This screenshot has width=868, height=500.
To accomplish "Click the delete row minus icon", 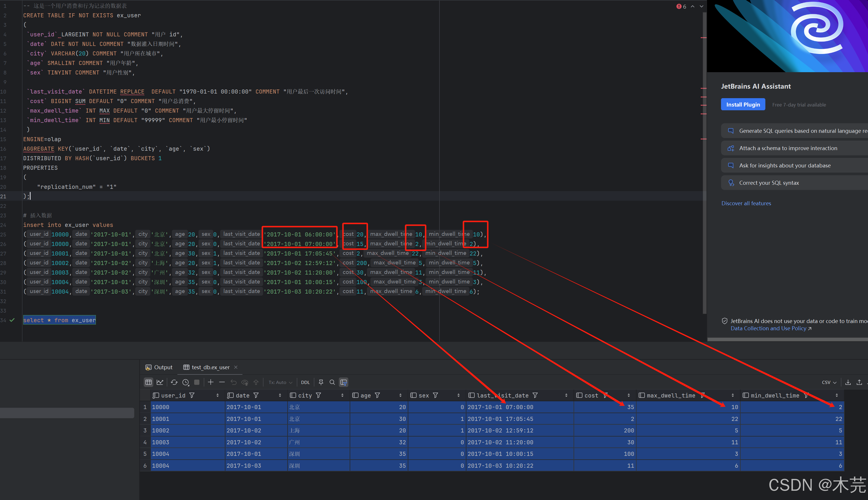I will (222, 382).
